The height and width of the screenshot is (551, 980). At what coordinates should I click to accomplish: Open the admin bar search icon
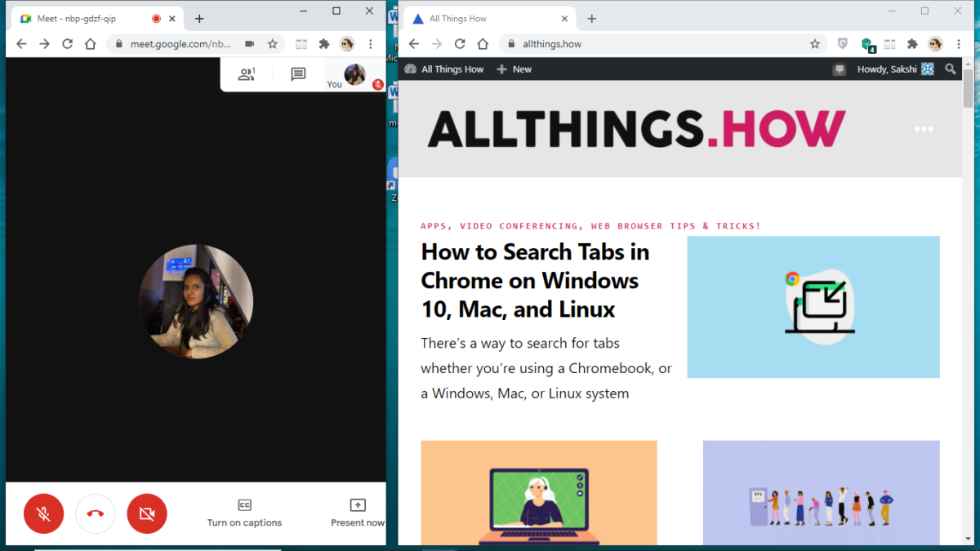[951, 69]
